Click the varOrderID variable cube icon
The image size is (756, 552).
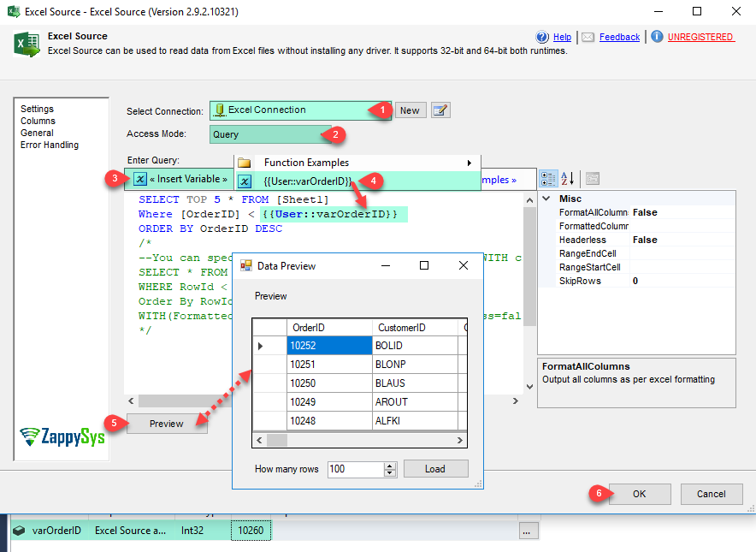point(19,531)
